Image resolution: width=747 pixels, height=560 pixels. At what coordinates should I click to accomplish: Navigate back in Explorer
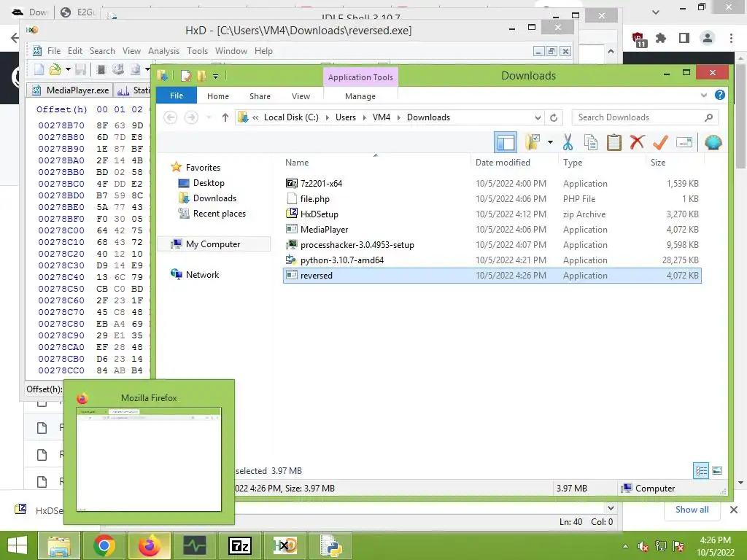point(171,117)
